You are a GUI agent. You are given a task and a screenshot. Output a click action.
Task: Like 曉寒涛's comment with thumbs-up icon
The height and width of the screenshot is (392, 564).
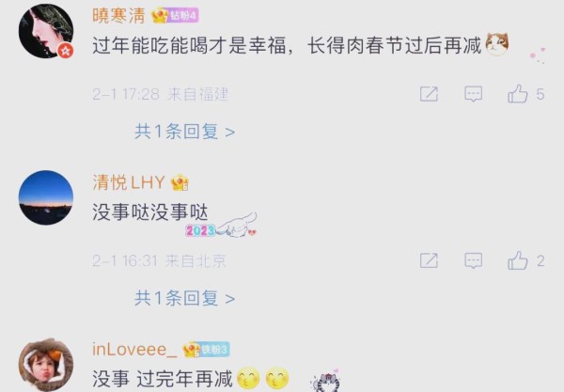pyautogui.click(x=517, y=94)
